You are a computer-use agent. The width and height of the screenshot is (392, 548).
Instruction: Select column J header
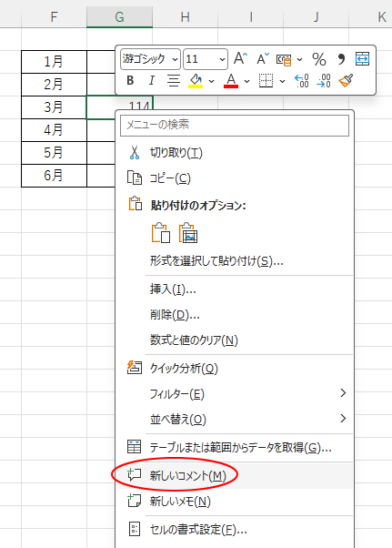(x=316, y=16)
